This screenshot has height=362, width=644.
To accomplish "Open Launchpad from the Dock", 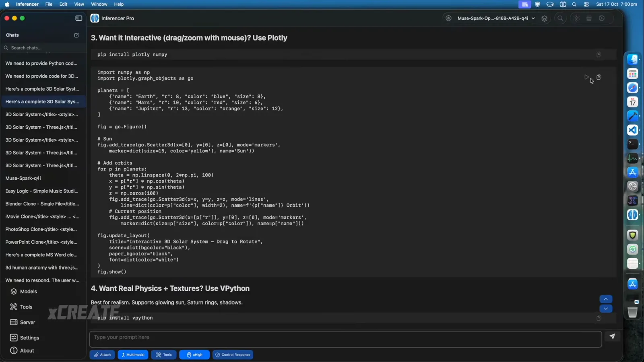I will point(633,74).
